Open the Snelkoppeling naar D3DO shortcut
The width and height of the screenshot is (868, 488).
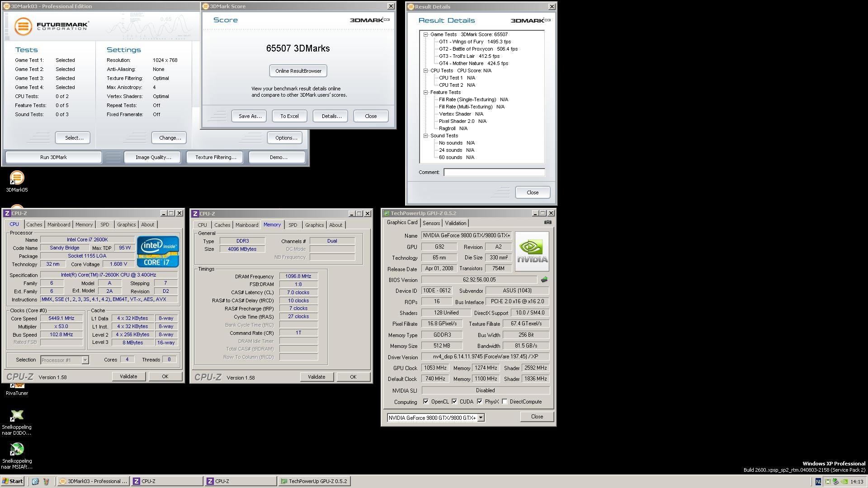click(x=17, y=415)
